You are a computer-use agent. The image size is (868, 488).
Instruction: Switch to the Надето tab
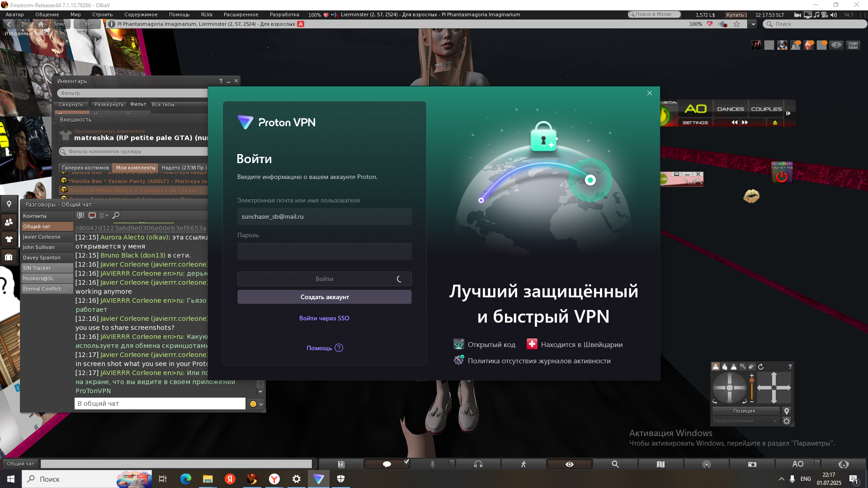pyautogui.click(x=184, y=168)
